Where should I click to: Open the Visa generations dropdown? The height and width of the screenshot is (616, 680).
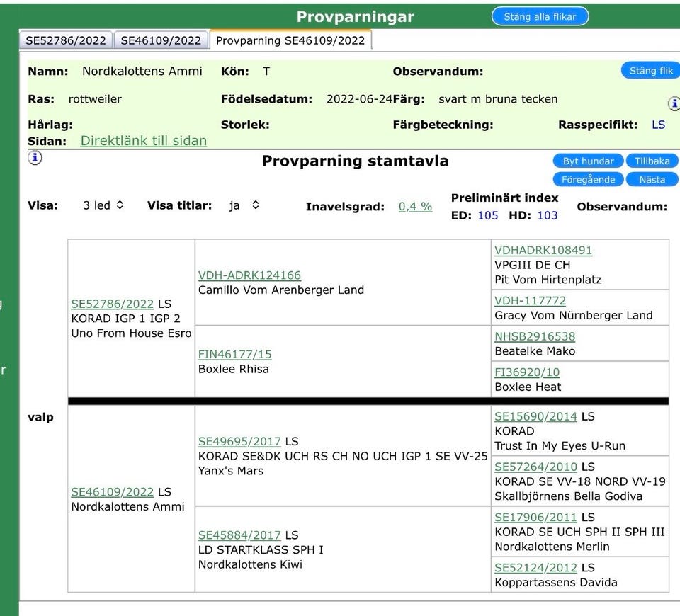pos(103,205)
